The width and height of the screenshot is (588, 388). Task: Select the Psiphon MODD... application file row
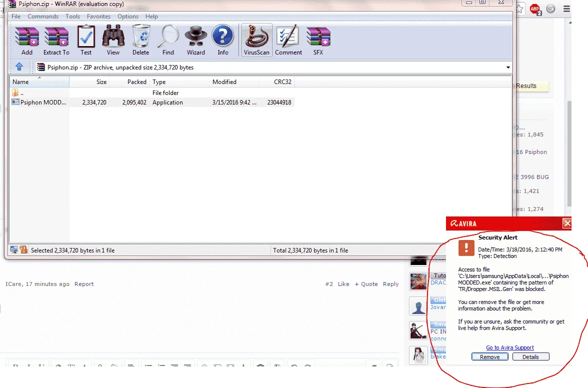pos(152,102)
